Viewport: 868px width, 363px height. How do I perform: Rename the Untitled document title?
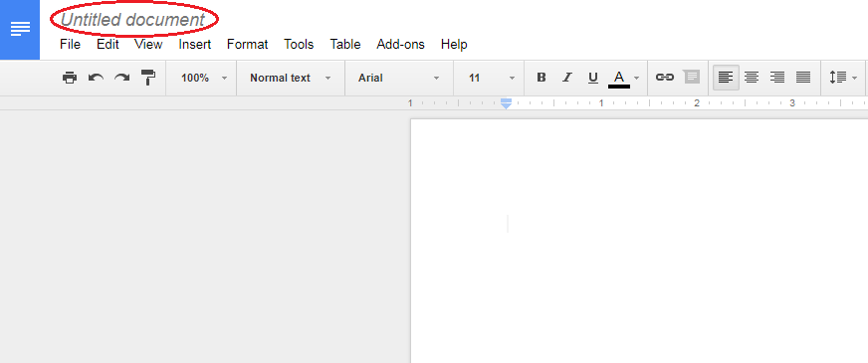coord(132,19)
